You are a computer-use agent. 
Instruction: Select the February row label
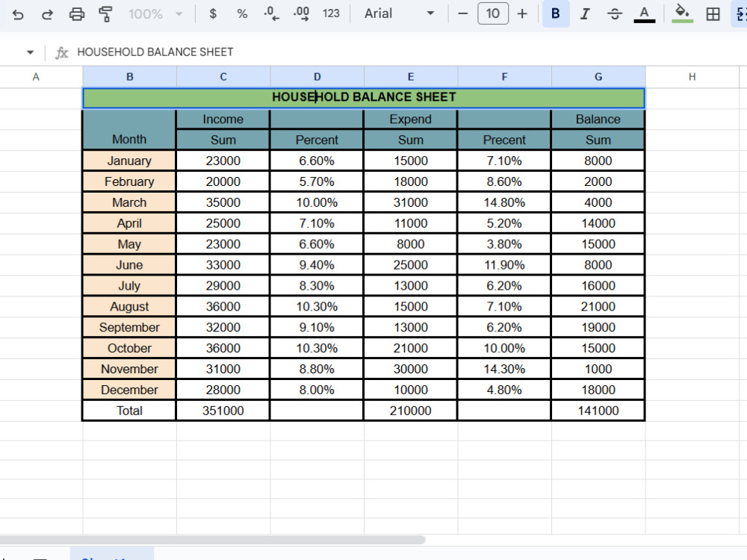[129, 181]
